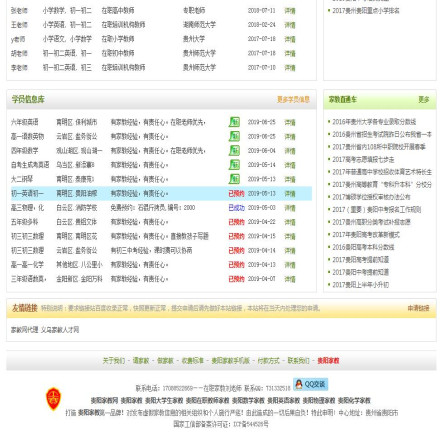Image resolution: width=440 pixels, height=440 pixels.
Task: Open the 贵阳家教网 bold footer link
Action: point(104,400)
